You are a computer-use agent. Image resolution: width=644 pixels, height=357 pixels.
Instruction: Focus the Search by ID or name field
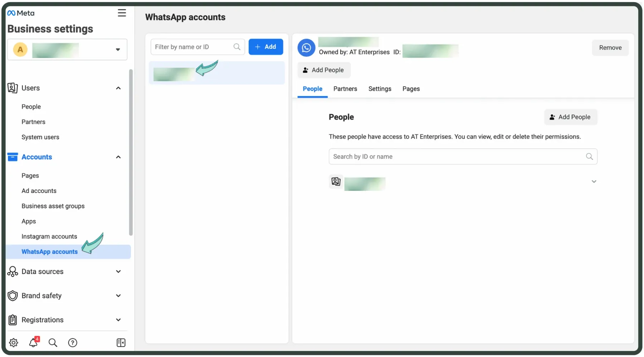463,157
